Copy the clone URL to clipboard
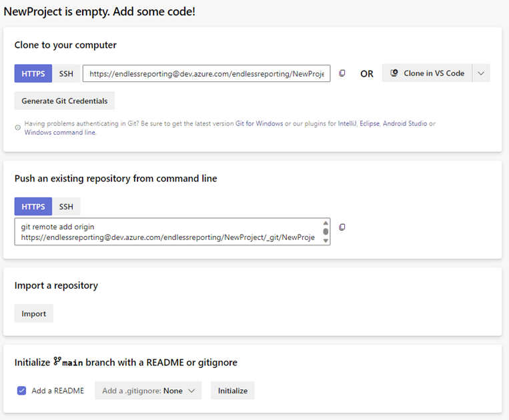This screenshot has width=509, height=420. (x=342, y=73)
